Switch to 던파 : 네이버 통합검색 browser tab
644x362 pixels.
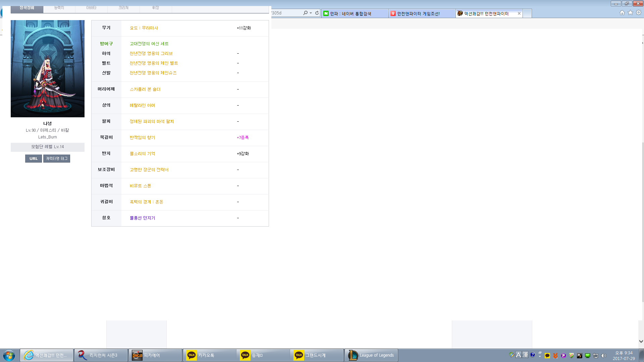355,14
